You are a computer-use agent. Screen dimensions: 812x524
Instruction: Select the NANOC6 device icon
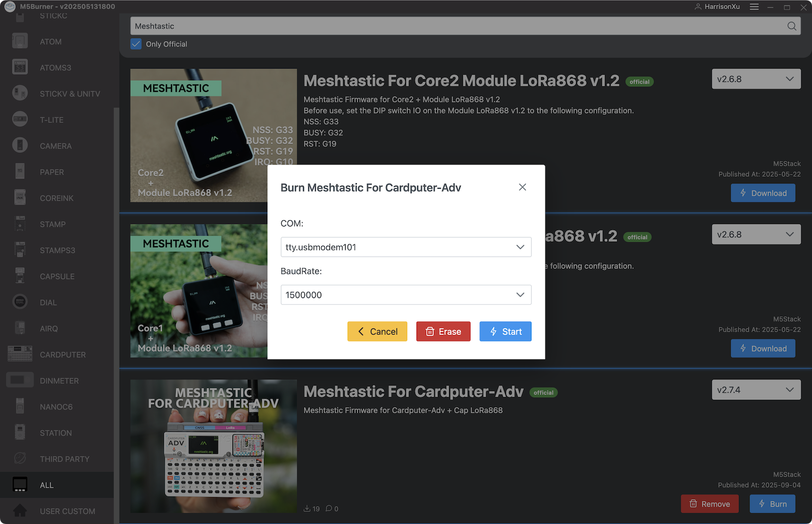point(20,407)
